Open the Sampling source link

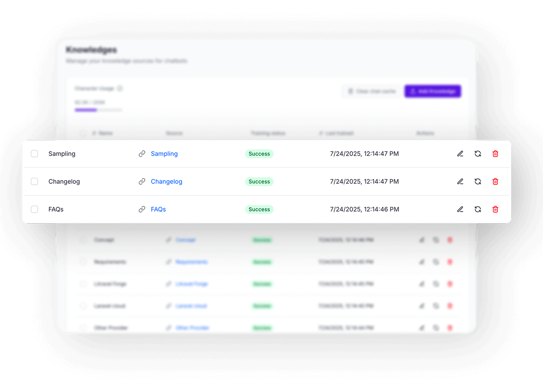point(164,154)
